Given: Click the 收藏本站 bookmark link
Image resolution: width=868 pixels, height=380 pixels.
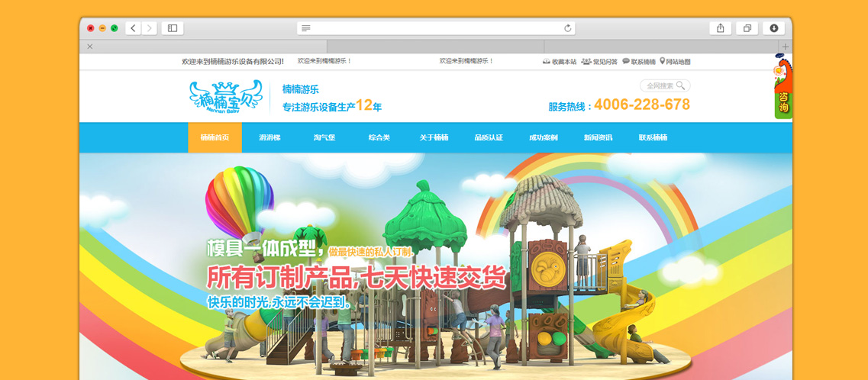Looking at the screenshot, I should 560,62.
